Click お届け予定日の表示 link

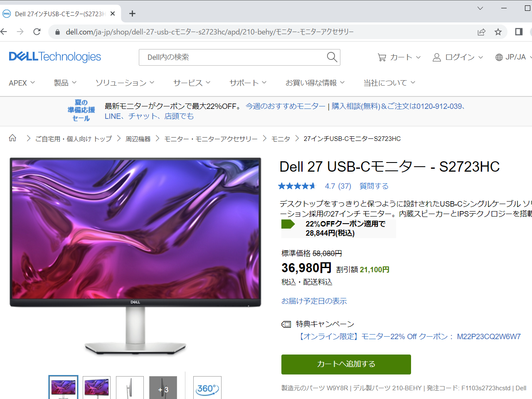pyautogui.click(x=314, y=301)
